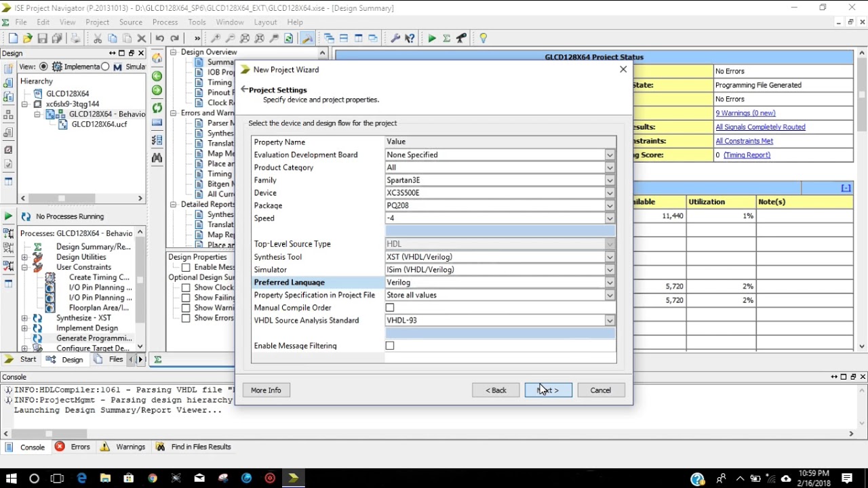
Task: Open the Process menu
Action: (x=165, y=22)
